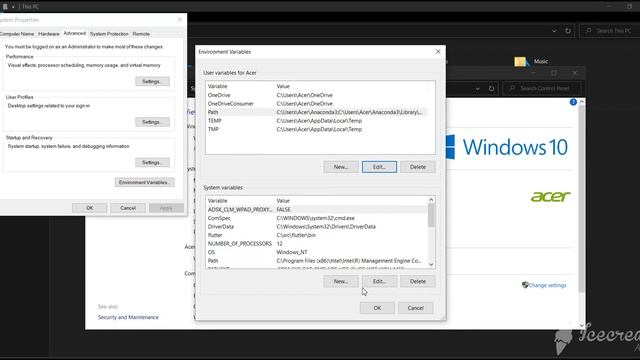
Task: Close the Environment Variables dialog
Action: (438, 51)
